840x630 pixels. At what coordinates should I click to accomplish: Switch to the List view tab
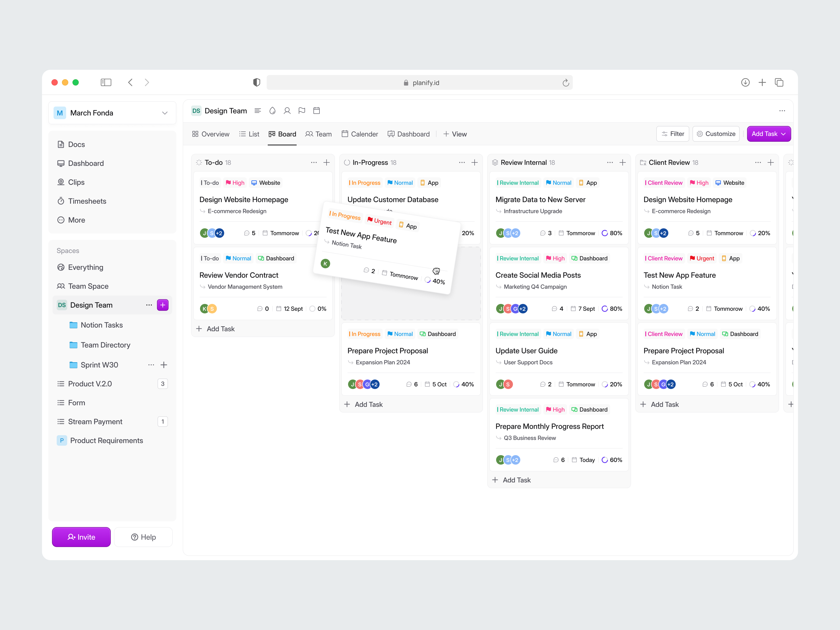coord(249,134)
